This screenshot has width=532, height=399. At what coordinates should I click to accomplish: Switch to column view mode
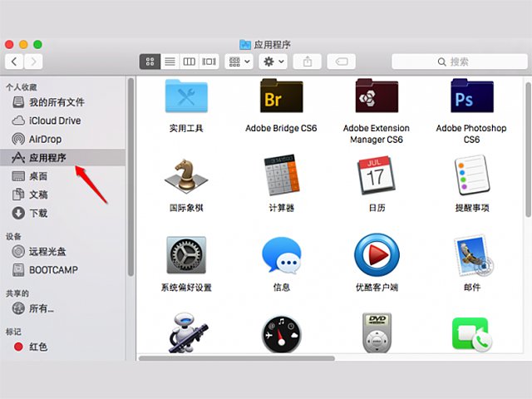(189, 62)
